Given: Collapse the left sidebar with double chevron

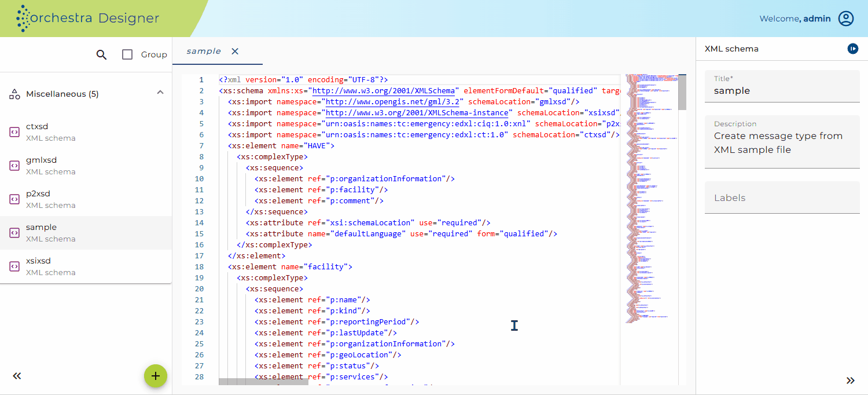Looking at the screenshot, I should pyautogui.click(x=17, y=376).
